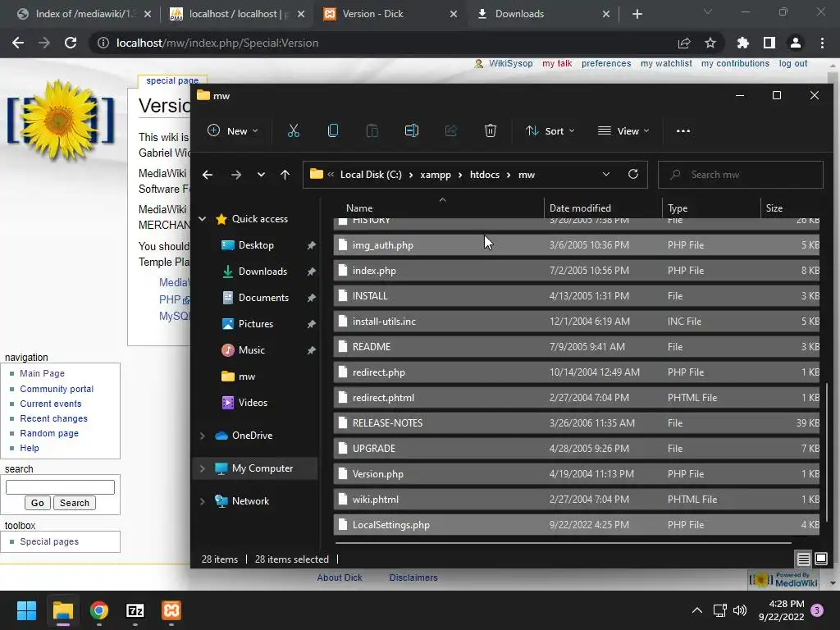Click the htdocs breadcrumb in address bar
The height and width of the screenshot is (630, 840).
(x=484, y=175)
